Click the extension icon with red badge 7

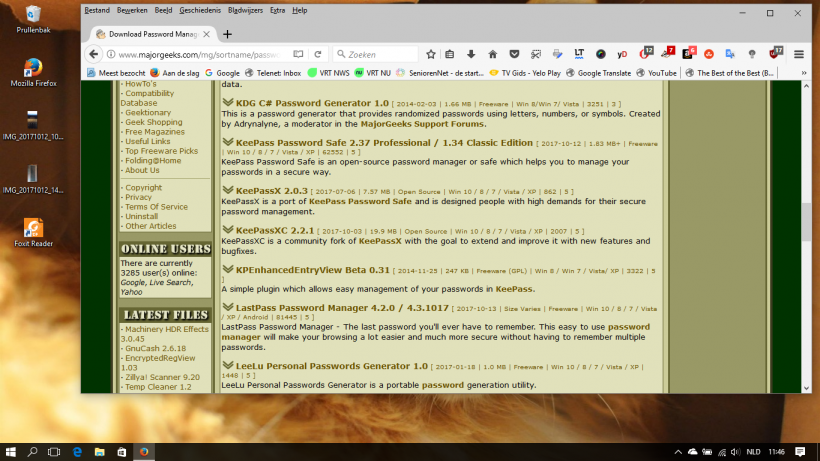point(667,53)
